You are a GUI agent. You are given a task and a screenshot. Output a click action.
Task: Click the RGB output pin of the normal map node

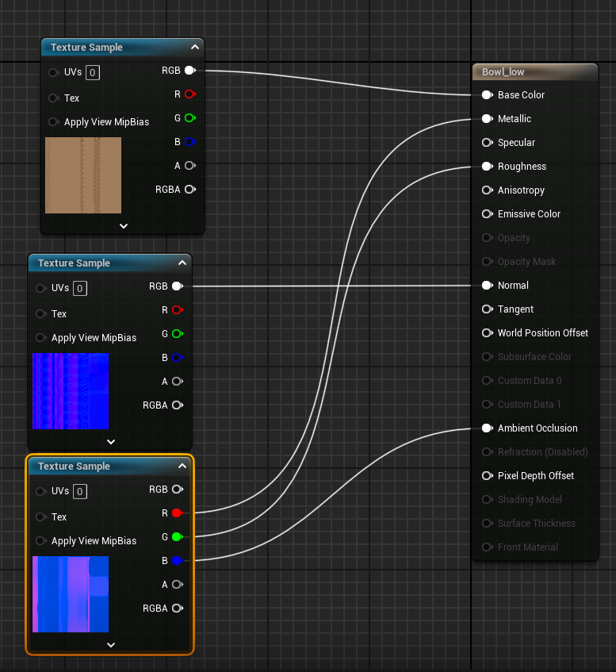(178, 286)
